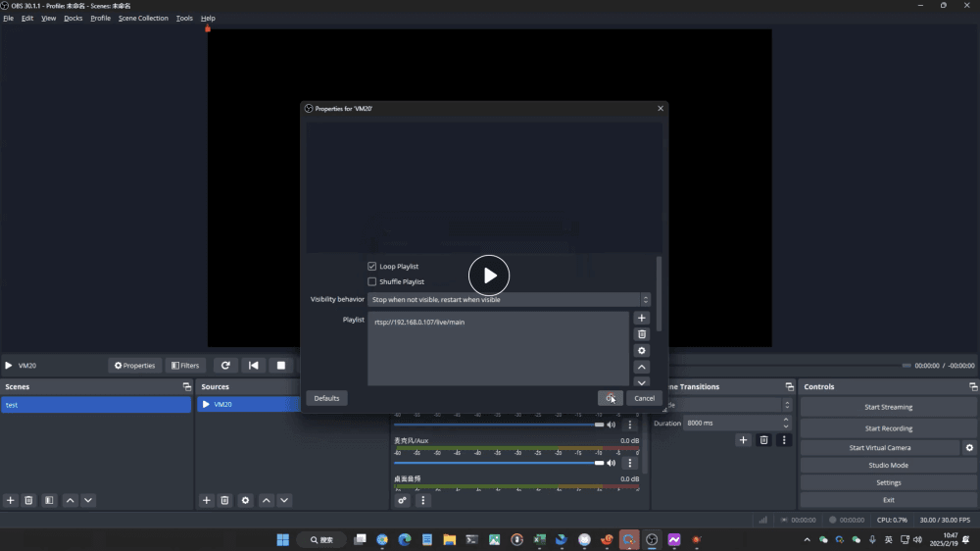The image size is (980, 551).
Task: Open advanced audio properties gears icon
Action: point(402,500)
